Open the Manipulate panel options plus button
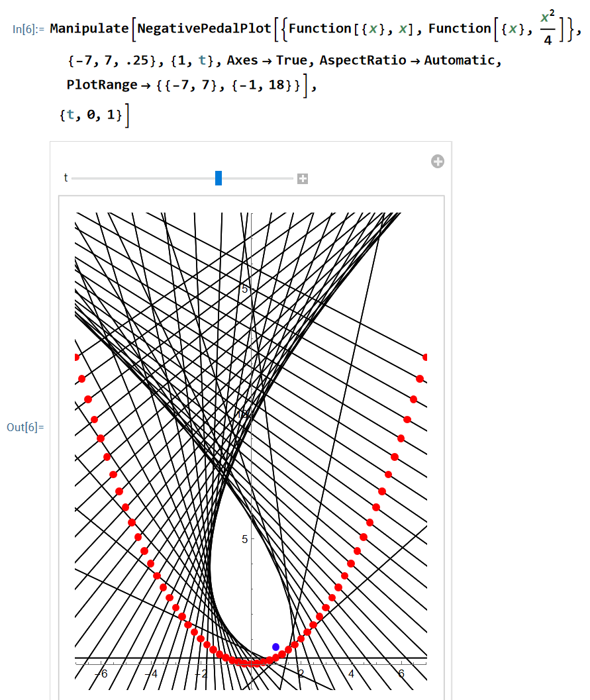The width and height of the screenshot is (590, 700). point(437,161)
